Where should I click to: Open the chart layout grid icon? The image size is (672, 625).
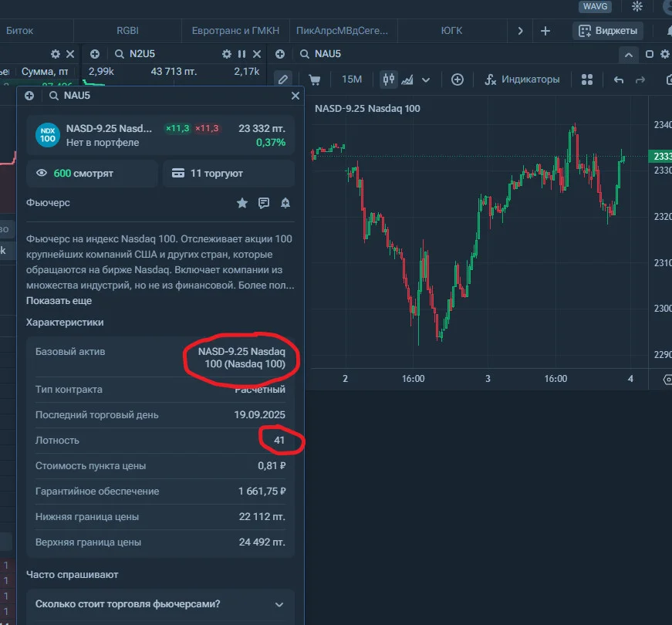586,79
